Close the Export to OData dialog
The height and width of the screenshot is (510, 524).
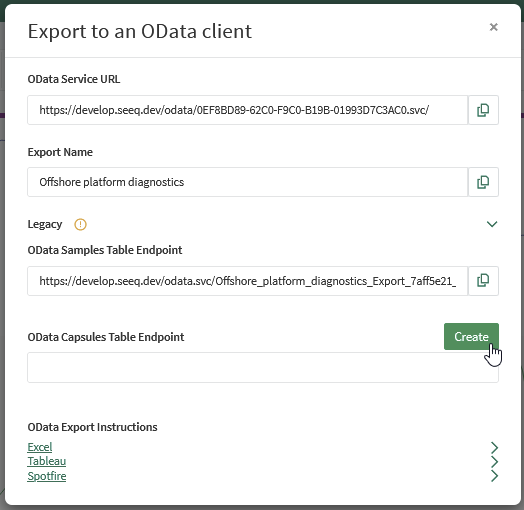tap(494, 27)
